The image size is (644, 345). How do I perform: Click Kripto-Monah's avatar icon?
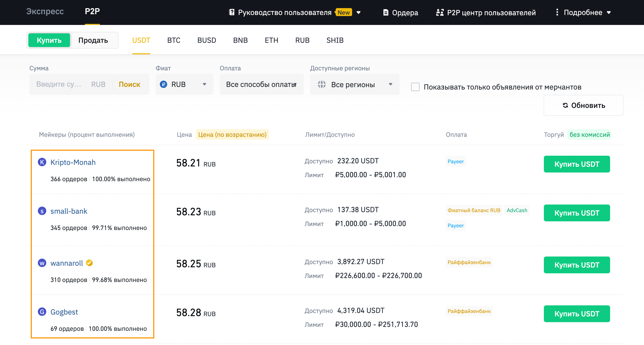42,162
